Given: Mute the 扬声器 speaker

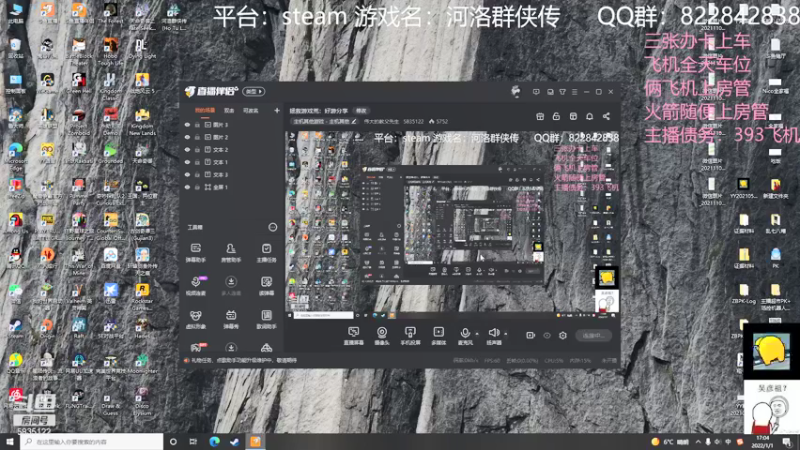Looking at the screenshot, I should coord(493,336).
